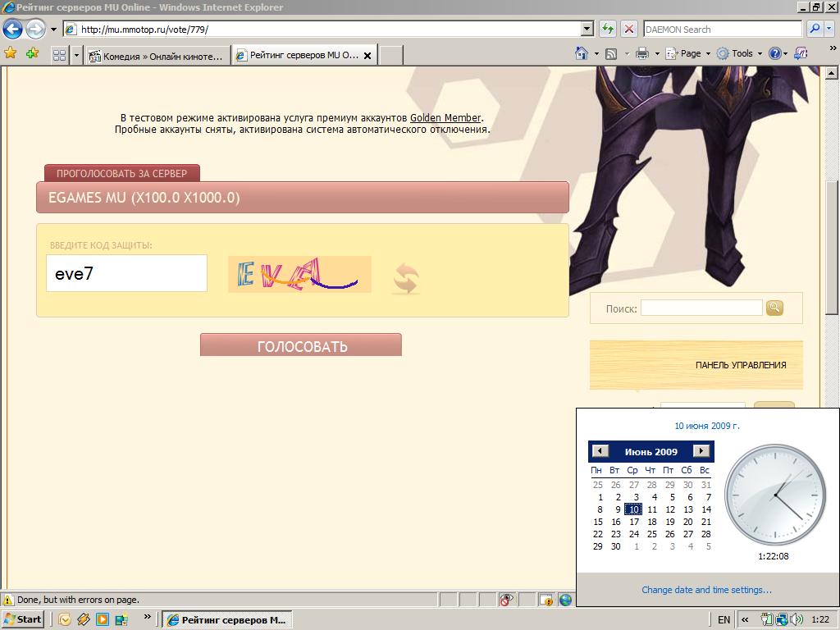Launch the orange media player Quick Launch icon
The image size is (840, 630).
[102, 620]
